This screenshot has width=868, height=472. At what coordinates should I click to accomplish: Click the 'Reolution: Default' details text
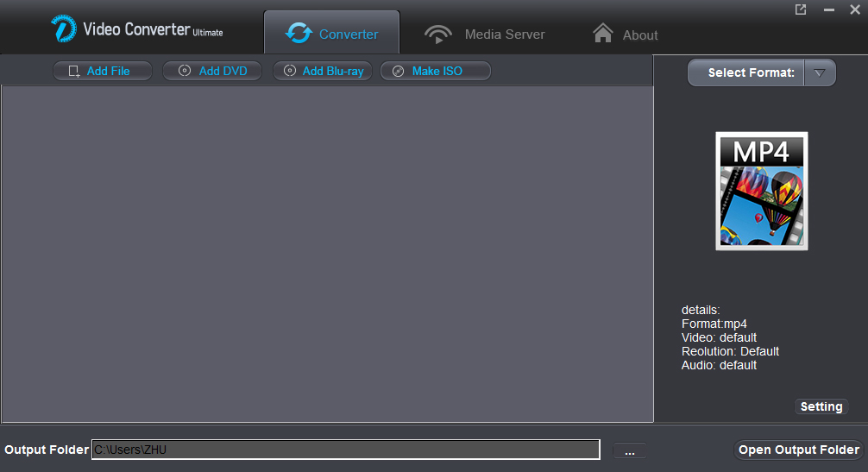pyautogui.click(x=730, y=351)
